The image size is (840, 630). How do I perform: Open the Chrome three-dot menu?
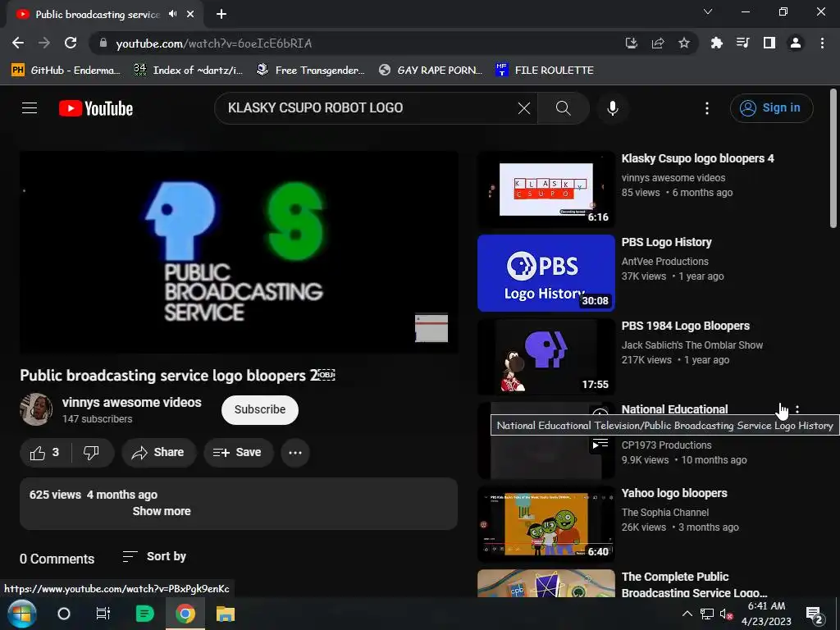point(822,43)
